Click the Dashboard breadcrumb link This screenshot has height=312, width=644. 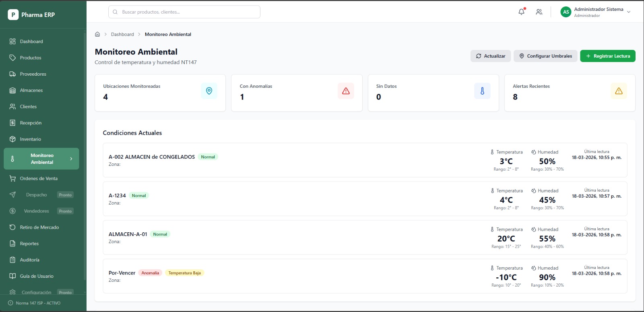pos(122,34)
